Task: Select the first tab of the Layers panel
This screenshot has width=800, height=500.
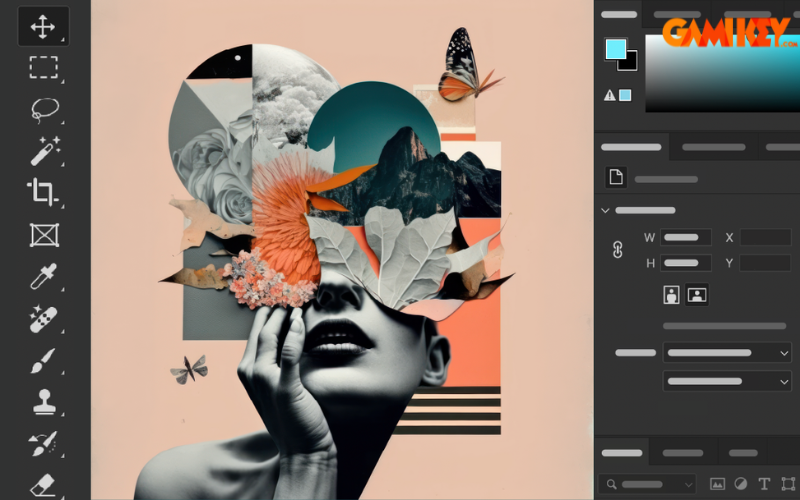Action: pyautogui.click(x=621, y=453)
